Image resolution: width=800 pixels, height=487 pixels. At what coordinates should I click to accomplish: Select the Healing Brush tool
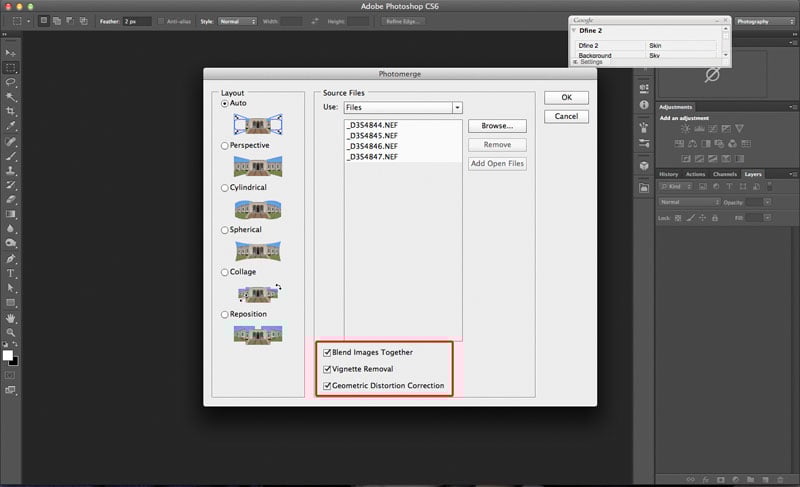coord(10,142)
